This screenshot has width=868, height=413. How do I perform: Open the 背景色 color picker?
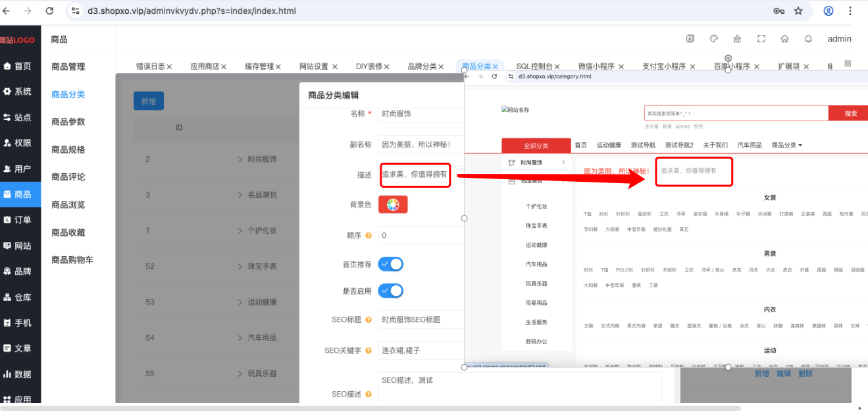click(393, 205)
